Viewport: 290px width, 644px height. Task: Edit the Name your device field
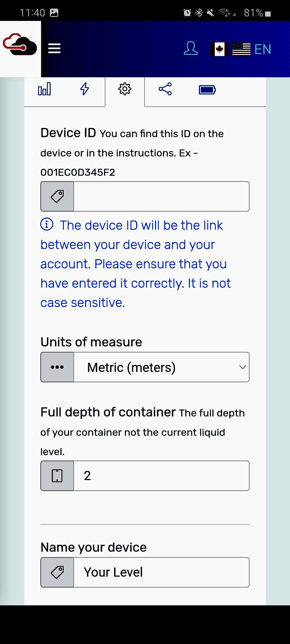pyautogui.click(x=162, y=572)
